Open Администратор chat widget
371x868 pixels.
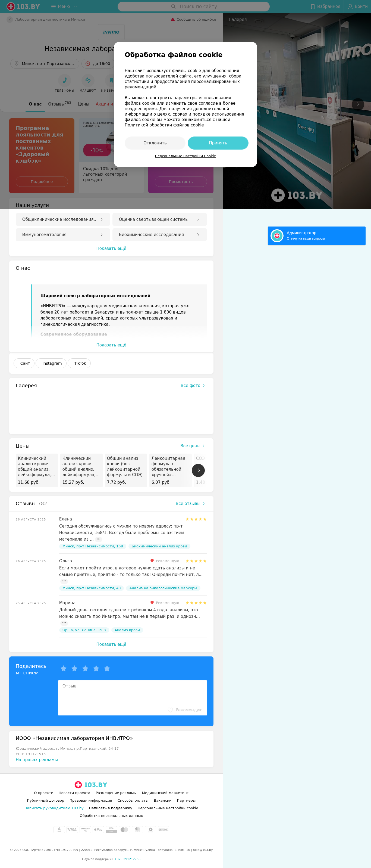click(316, 236)
